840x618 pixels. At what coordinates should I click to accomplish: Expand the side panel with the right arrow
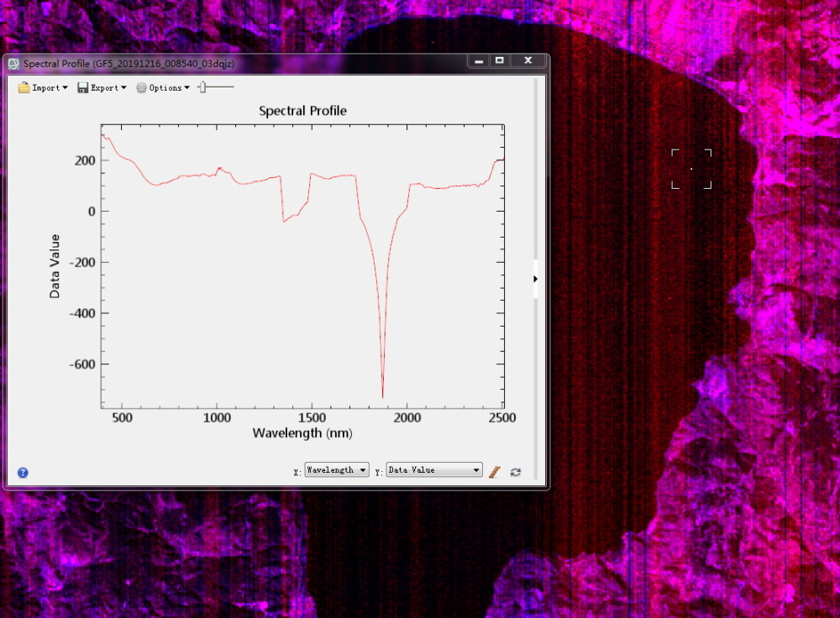tap(535, 279)
